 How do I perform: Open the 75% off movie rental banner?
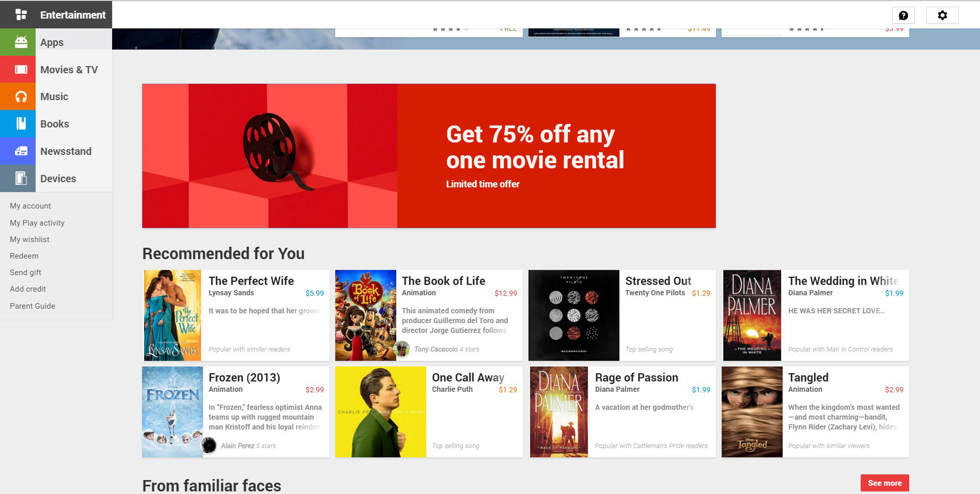(429, 156)
